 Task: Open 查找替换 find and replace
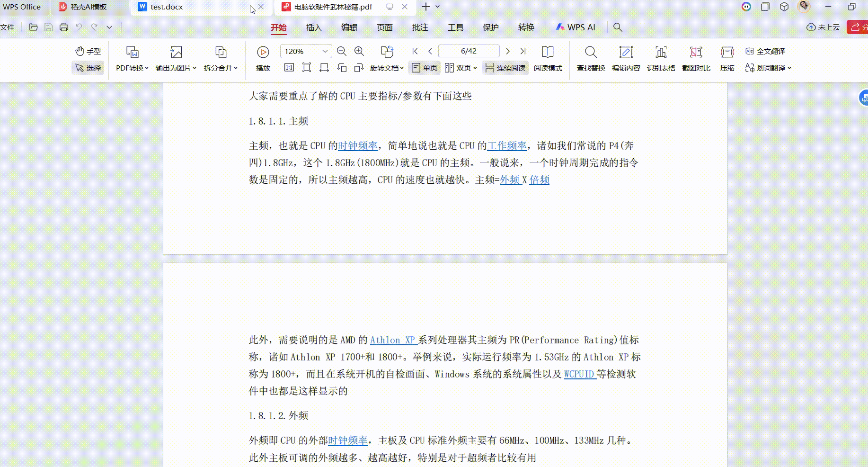591,58
